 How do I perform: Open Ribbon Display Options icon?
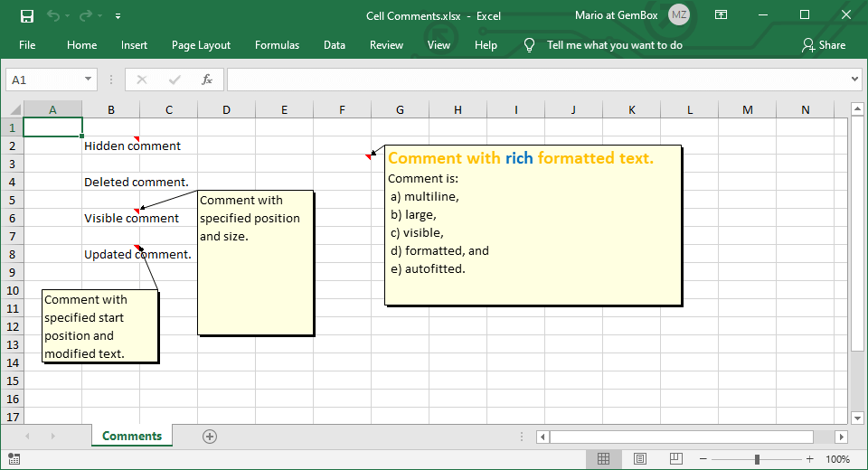point(721,15)
